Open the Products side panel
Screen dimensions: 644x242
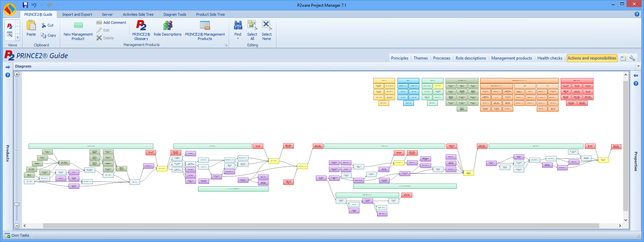7,153
